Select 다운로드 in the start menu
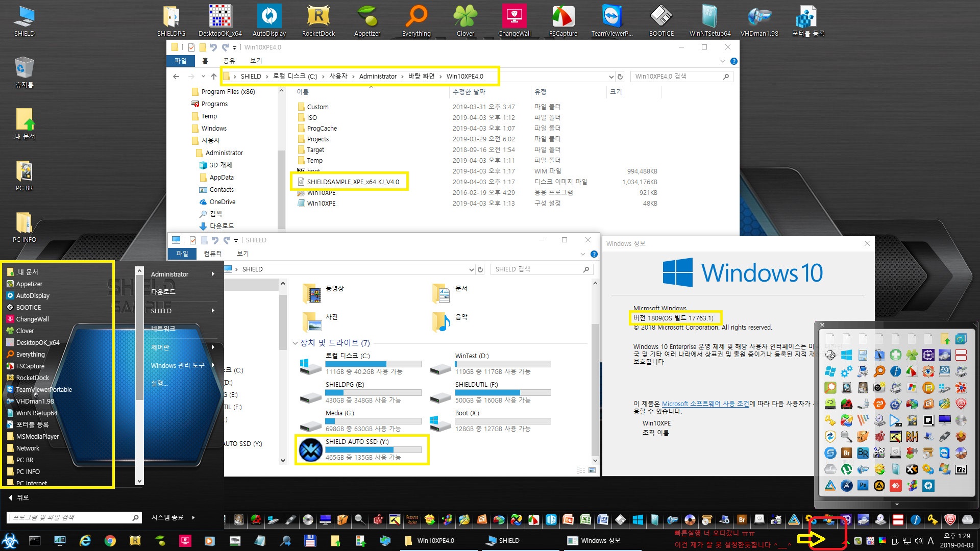 163,292
